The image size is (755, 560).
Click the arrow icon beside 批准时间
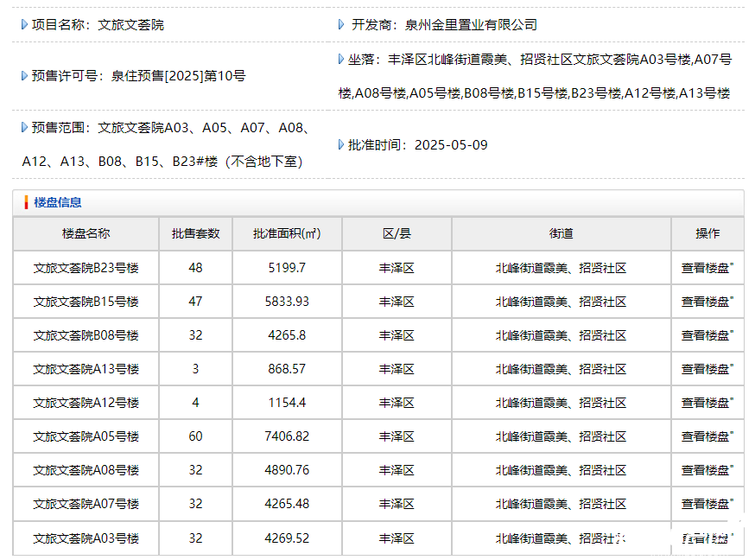point(341,144)
